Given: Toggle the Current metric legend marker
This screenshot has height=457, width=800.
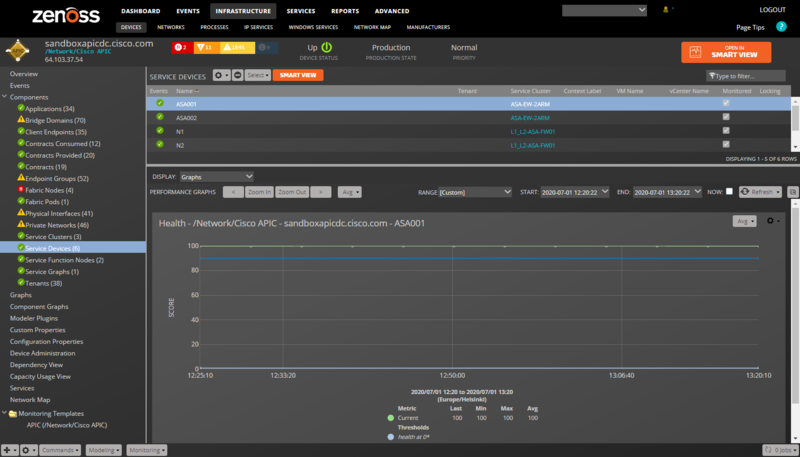Looking at the screenshot, I should pyautogui.click(x=391, y=418).
